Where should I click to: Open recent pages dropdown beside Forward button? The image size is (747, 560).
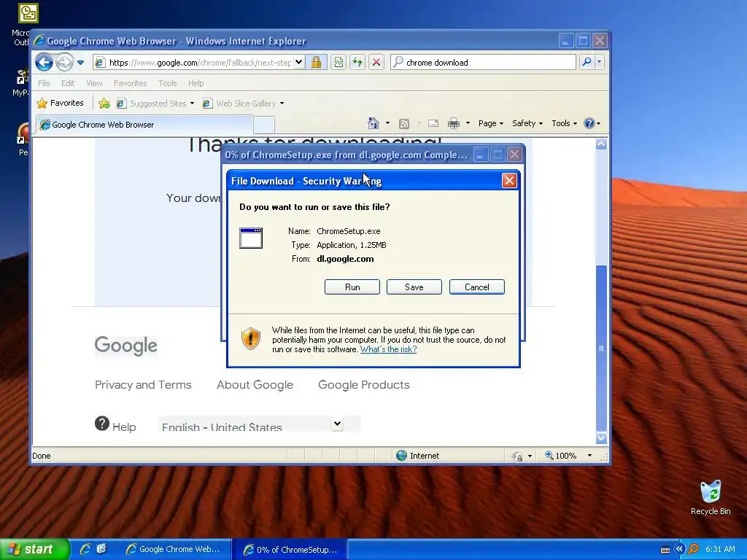coord(80,63)
